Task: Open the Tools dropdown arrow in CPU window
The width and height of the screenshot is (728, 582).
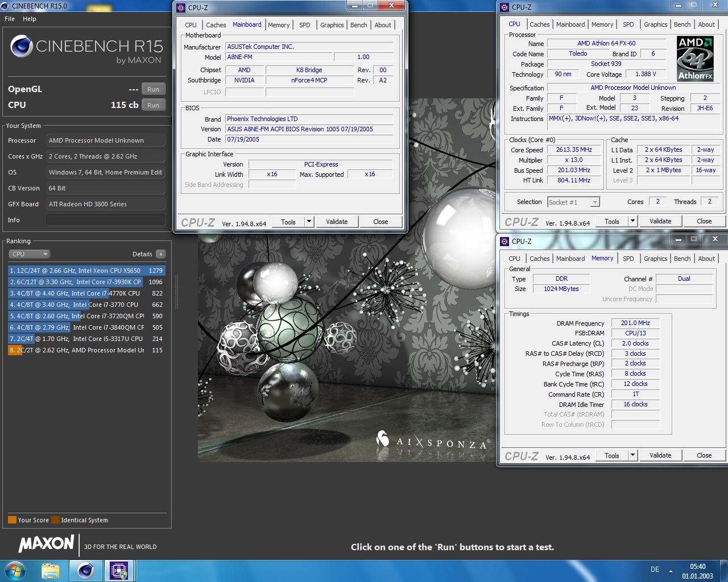Action: pyautogui.click(x=632, y=221)
